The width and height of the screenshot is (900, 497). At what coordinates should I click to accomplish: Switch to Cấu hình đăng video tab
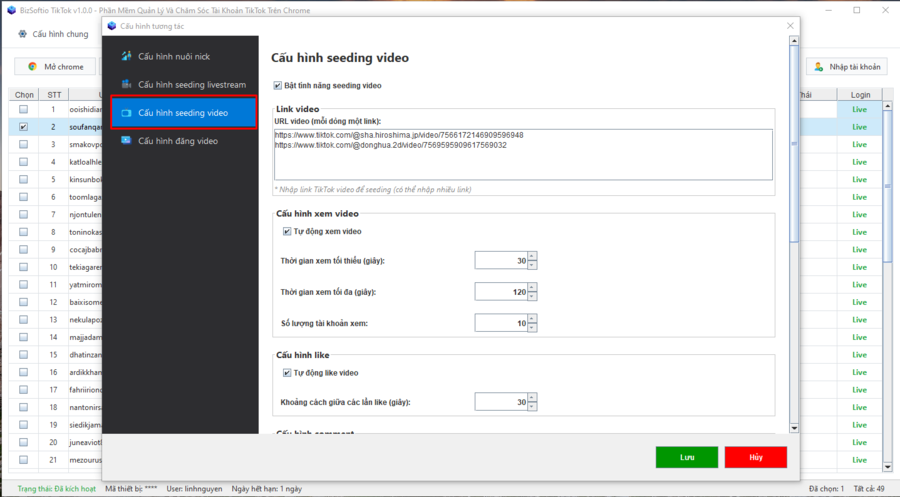pyautogui.click(x=178, y=141)
